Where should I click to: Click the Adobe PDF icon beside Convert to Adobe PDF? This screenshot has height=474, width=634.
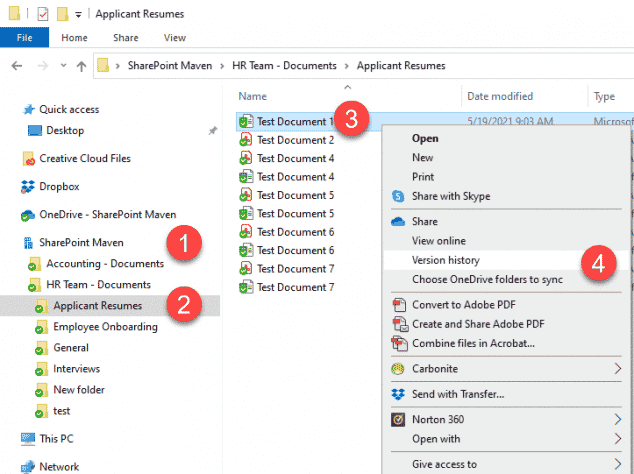(398, 305)
